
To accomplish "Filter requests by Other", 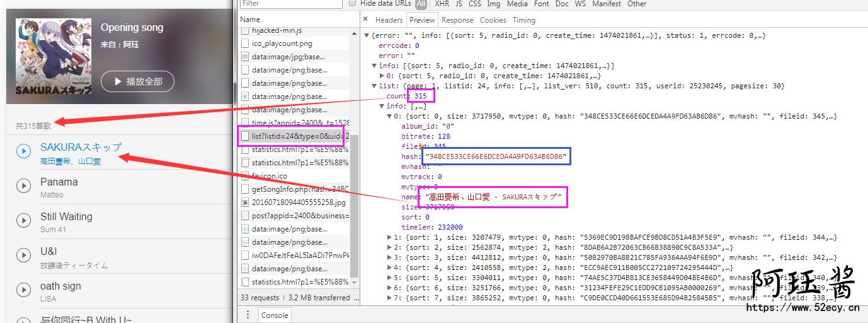I will click(x=637, y=4).
